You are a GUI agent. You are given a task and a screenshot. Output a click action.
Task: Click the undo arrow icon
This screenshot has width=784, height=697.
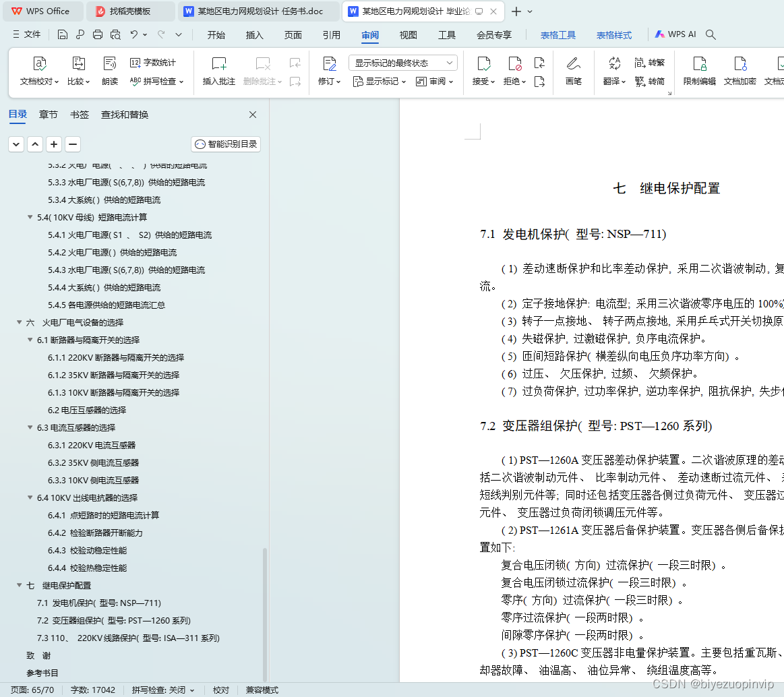tap(133, 34)
